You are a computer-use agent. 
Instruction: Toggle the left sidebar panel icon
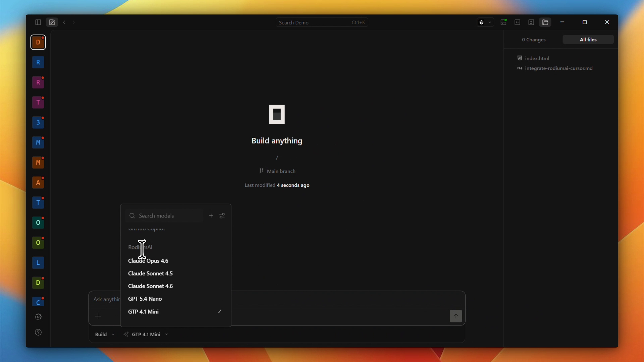pyautogui.click(x=38, y=22)
